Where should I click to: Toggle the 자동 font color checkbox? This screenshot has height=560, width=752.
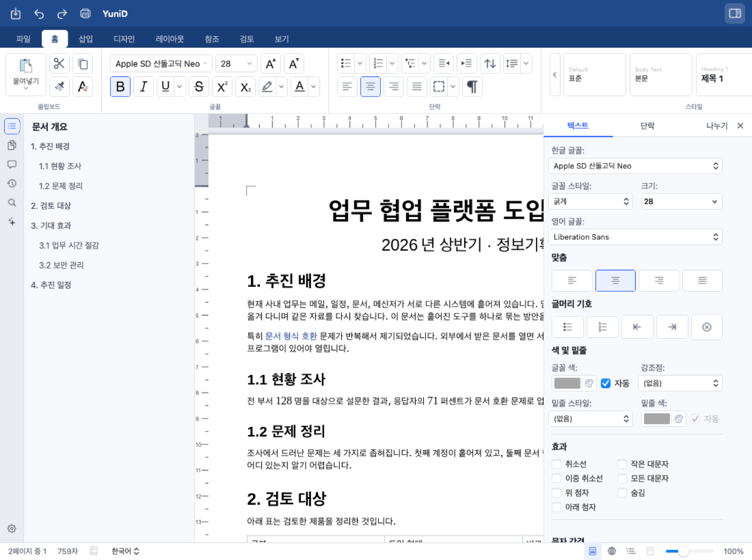(x=605, y=383)
